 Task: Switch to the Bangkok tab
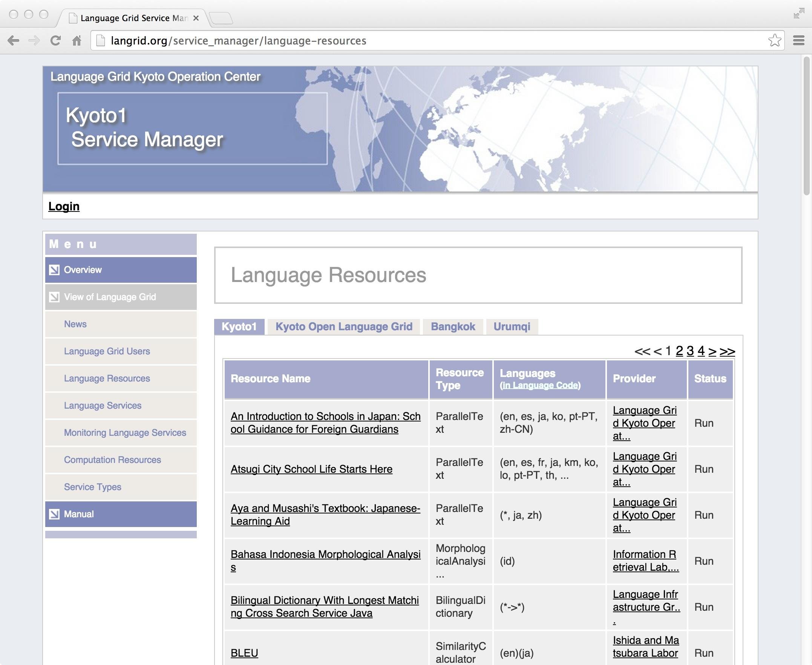tap(453, 326)
